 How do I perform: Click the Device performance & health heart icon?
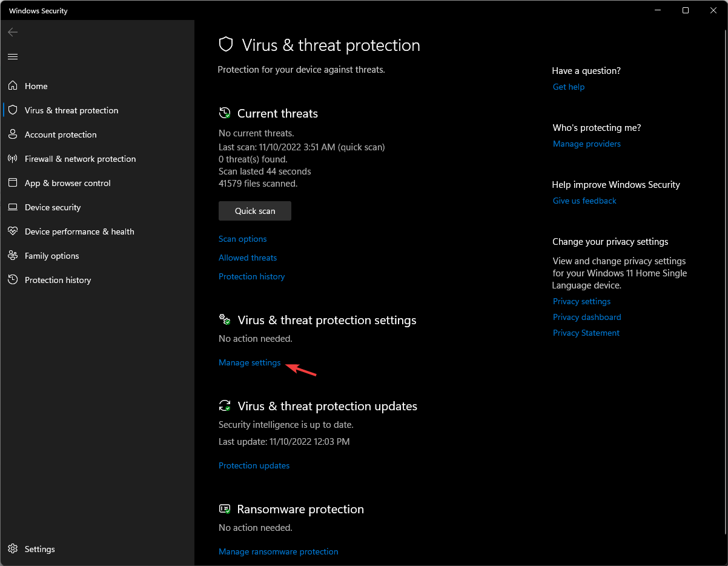pyautogui.click(x=13, y=231)
